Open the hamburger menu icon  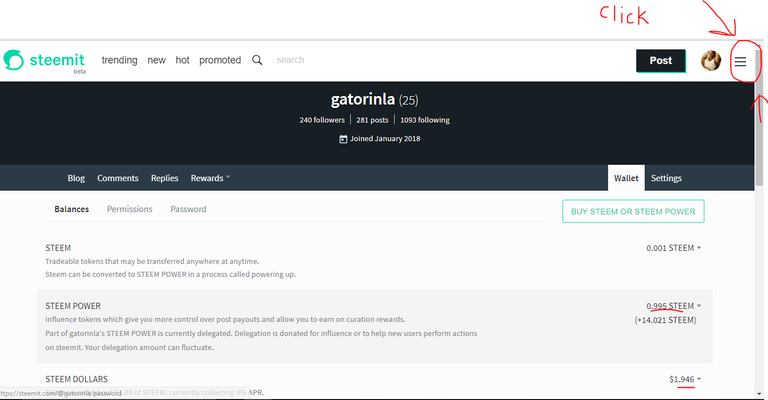click(740, 61)
